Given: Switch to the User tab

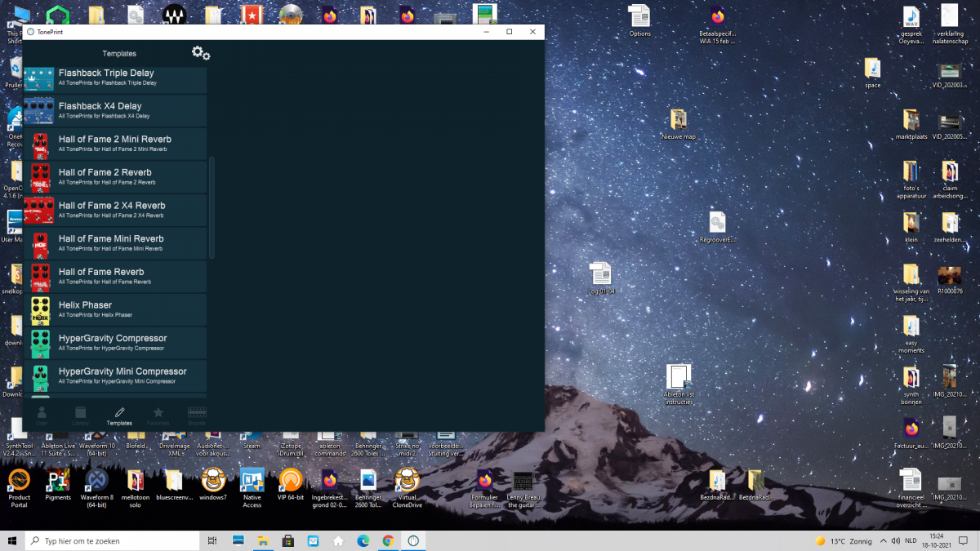Looking at the screenshot, I should [42, 416].
